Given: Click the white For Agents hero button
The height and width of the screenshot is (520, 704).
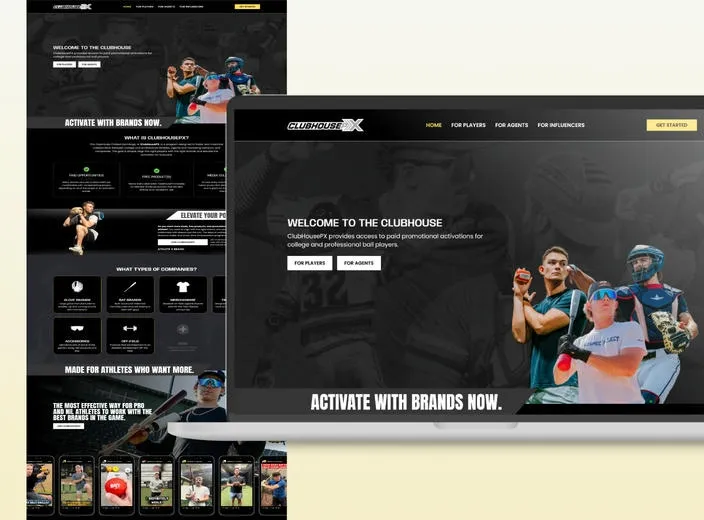Looking at the screenshot, I should pos(359,263).
